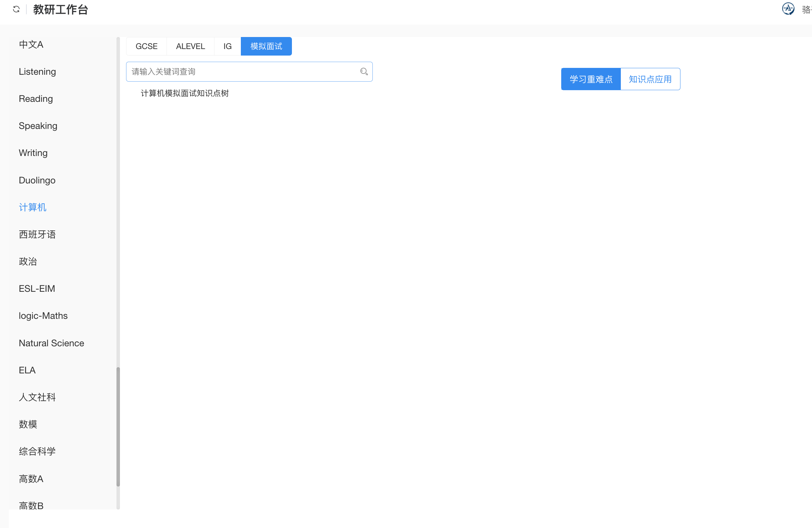Switch to the ALEVEL tab
Image resolution: width=812 pixels, height=528 pixels.
coord(190,46)
